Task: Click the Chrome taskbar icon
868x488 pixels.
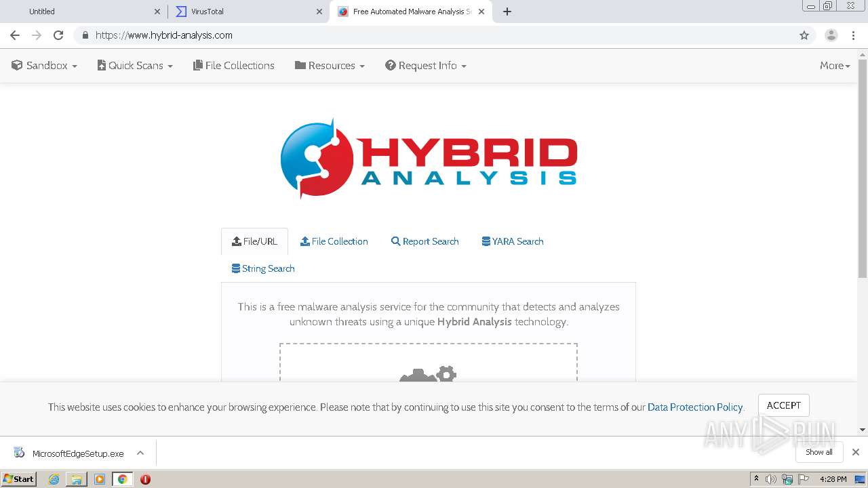Action: tap(123, 479)
